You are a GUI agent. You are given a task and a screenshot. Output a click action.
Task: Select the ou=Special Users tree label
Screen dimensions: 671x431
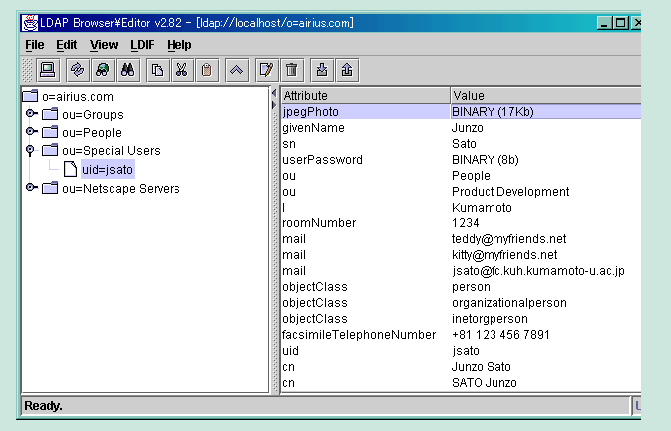point(111,151)
